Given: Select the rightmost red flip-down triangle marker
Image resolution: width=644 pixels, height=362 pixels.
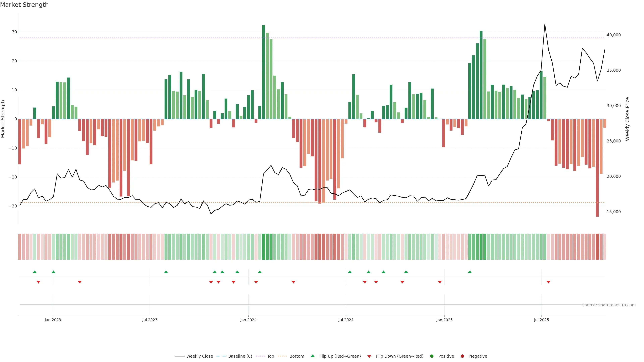Looking at the screenshot, I should 549,282.
